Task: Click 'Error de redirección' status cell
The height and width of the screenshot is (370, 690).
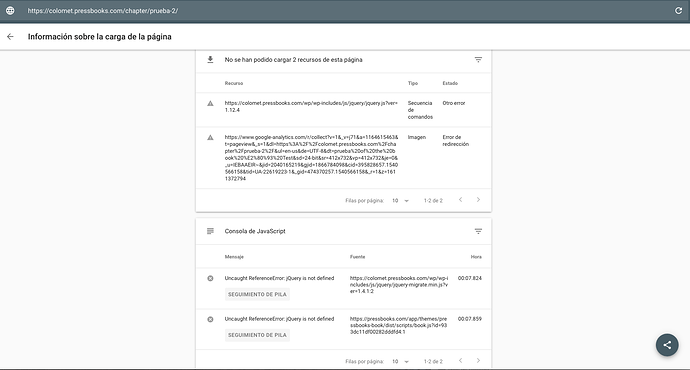Action: tap(455, 141)
